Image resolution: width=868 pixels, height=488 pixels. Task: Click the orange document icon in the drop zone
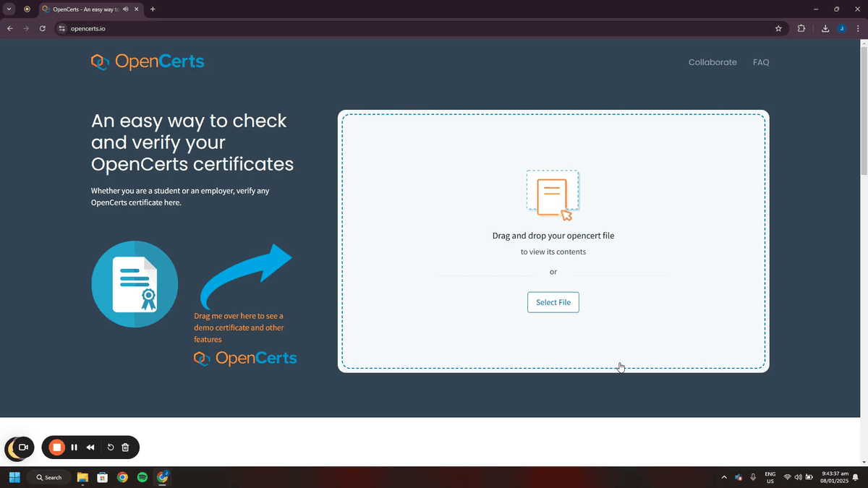point(553,195)
